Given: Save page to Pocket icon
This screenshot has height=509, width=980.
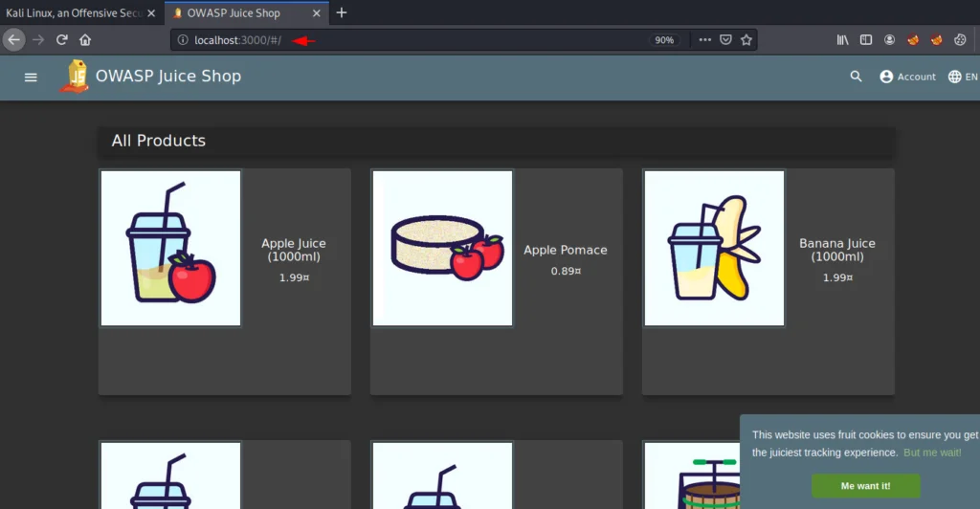Looking at the screenshot, I should [x=725, y=40].
